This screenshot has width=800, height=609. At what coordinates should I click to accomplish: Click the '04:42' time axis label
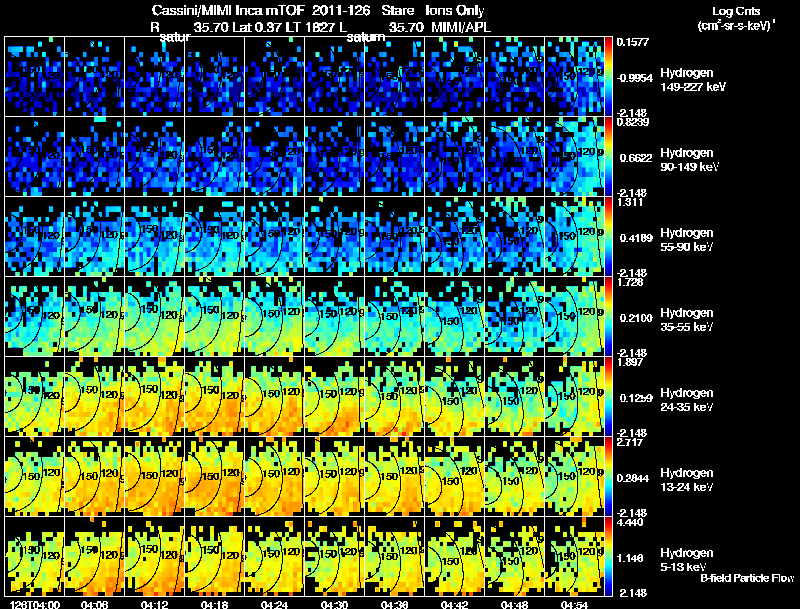[454, 604]
